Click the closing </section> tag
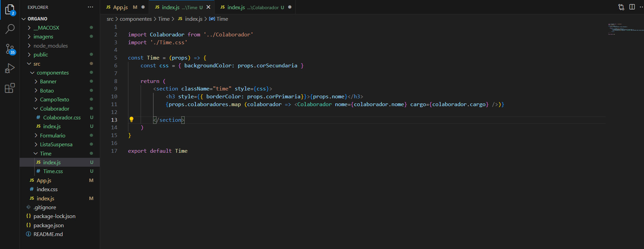The height and width of the screenshot is (249, 644). point(169,120)
